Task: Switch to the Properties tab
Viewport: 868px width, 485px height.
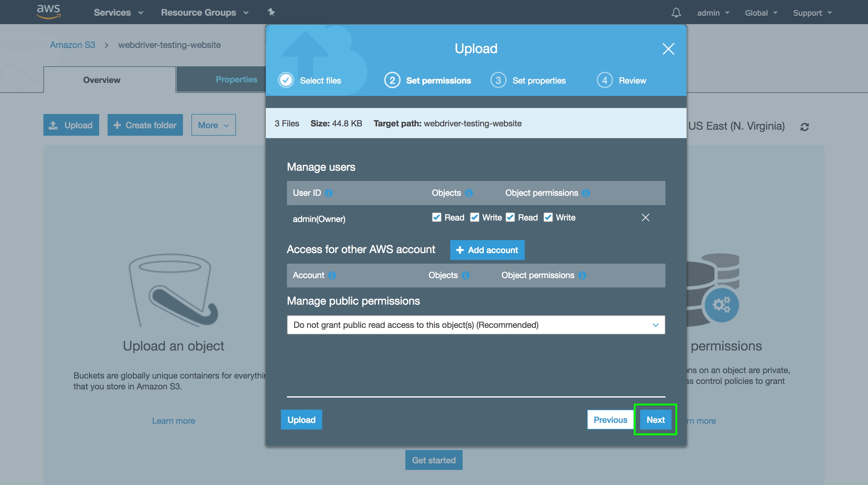Action: click(x=236, y=79)
